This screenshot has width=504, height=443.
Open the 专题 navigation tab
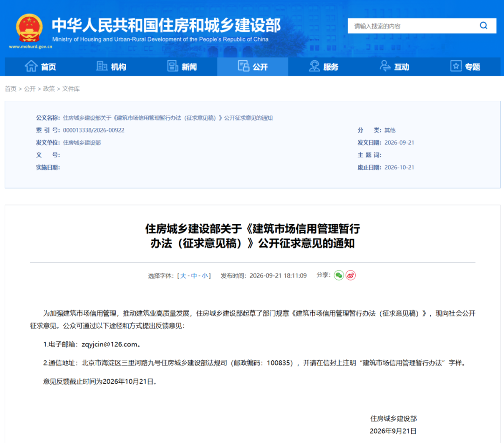click(465, 67)
